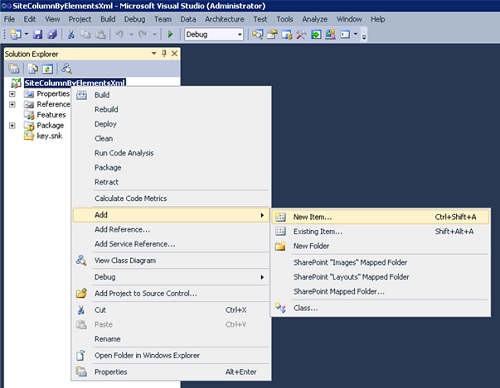This screenshot has height=388, width=500.
Task: Click the New Project toolbar icon
Action: (16, 34)
